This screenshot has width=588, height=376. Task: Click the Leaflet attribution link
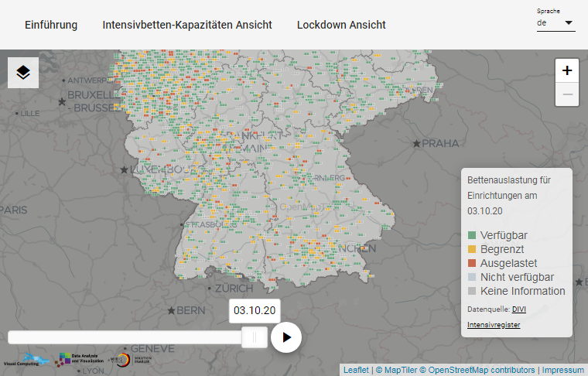(x=356, y=370)
